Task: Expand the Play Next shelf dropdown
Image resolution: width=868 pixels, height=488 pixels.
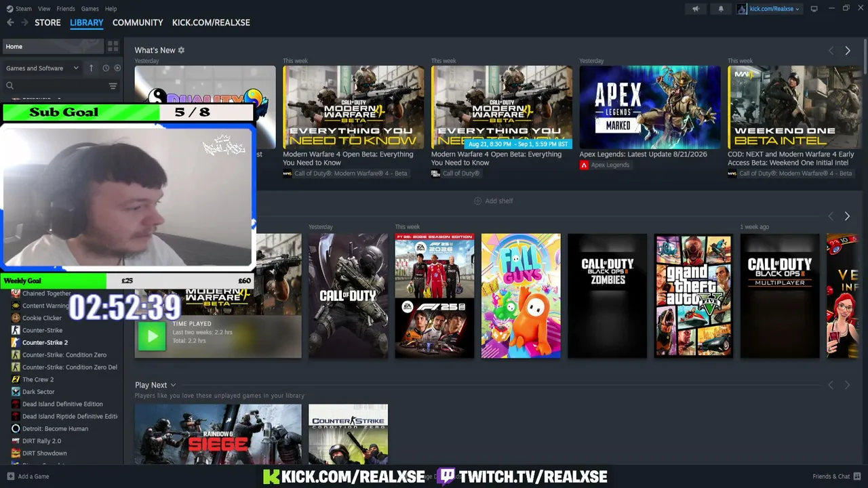Action: point(173,385)
